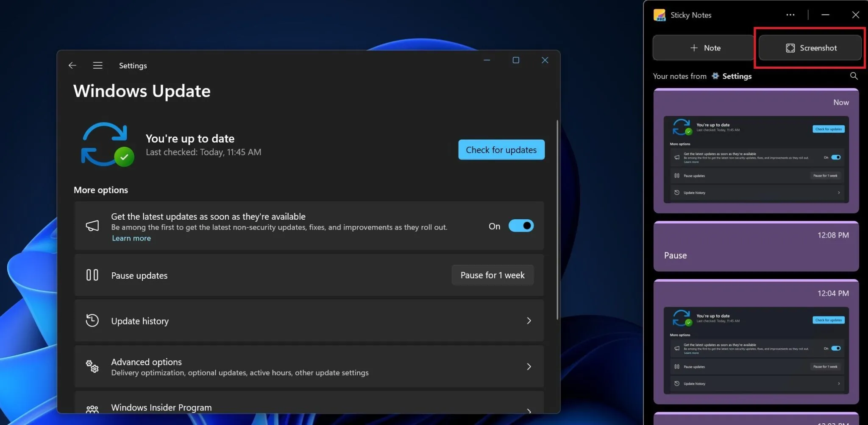Disable the latest updates toggle

coord(521,226)
